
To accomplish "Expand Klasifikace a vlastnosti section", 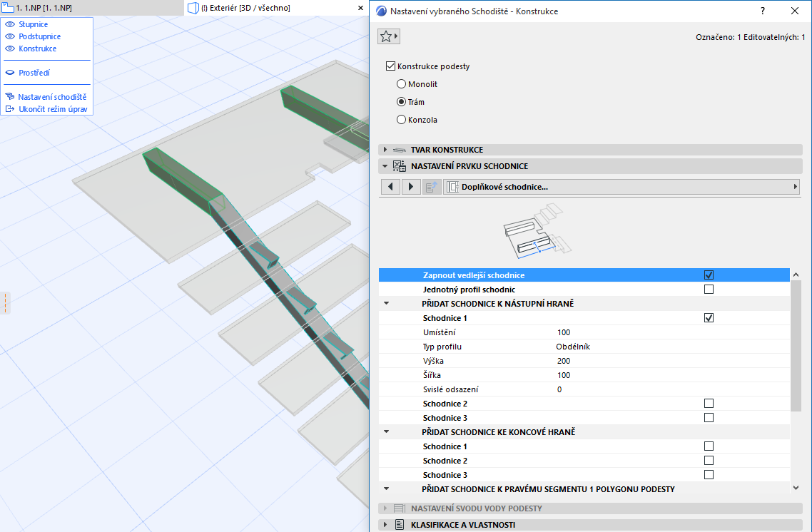I will (x=386, y=525).
